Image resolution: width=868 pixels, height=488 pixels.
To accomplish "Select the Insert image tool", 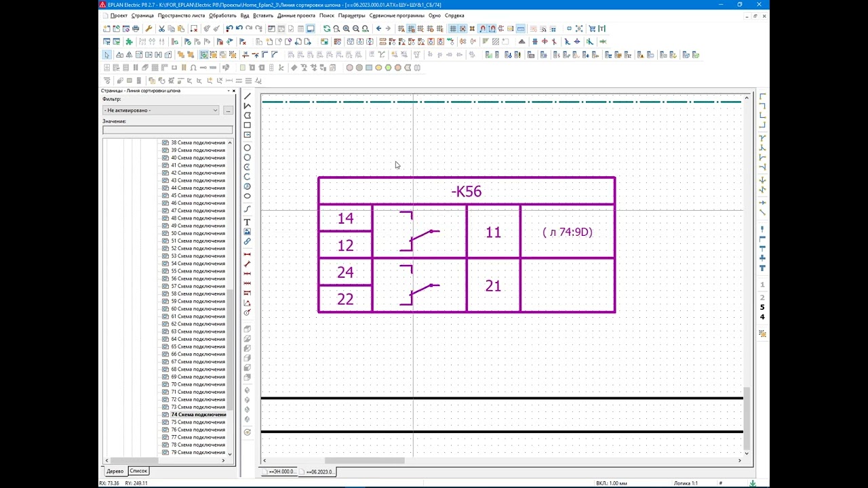I will (248, 232).
